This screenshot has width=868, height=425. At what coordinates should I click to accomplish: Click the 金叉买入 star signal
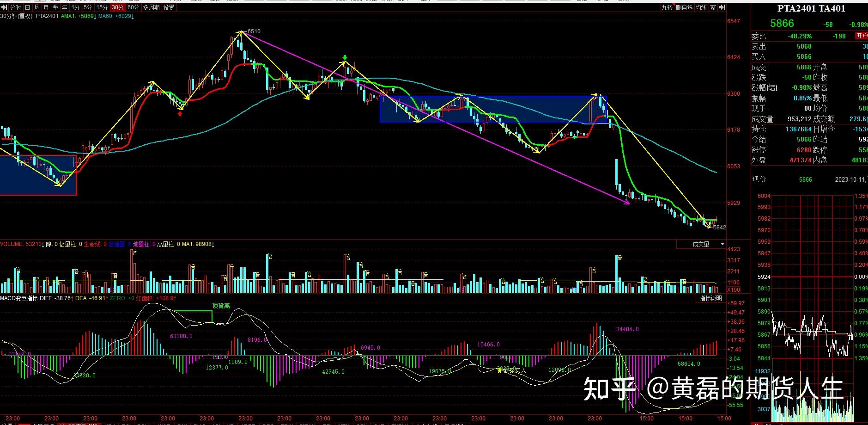pyautogui.click(x=511, y=370)
